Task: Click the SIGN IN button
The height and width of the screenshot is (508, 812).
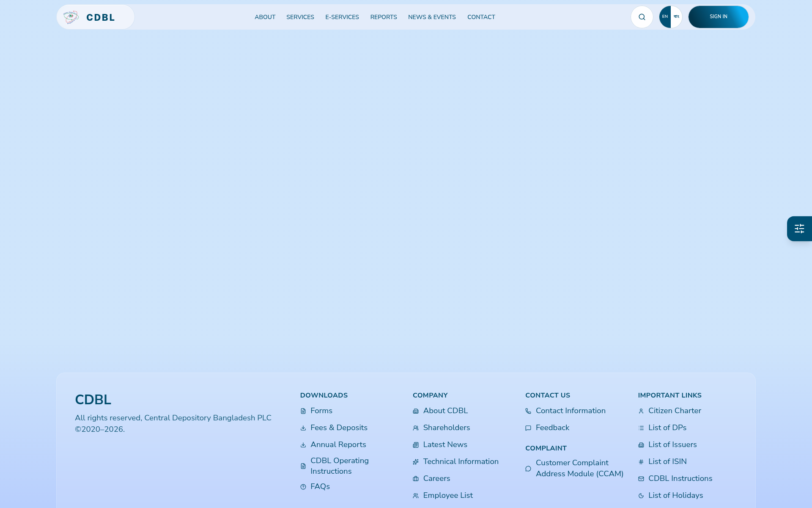Action: pos(719,17)
